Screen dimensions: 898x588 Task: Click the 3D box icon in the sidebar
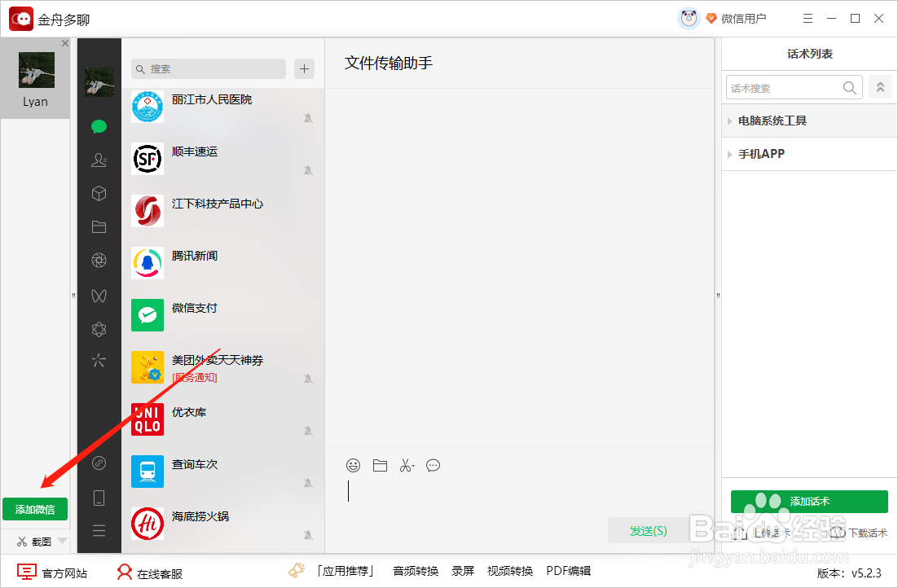[x=99, y=193]
